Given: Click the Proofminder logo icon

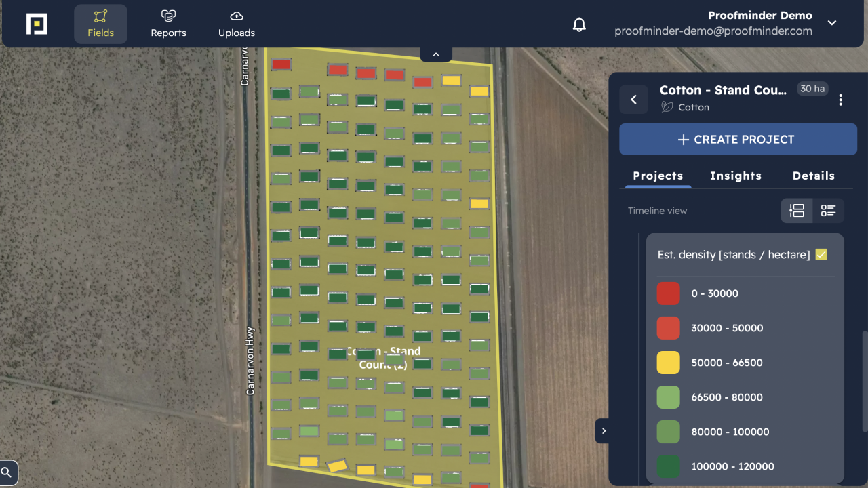Looking at the screenshot, I should click(x=37, y=24).
